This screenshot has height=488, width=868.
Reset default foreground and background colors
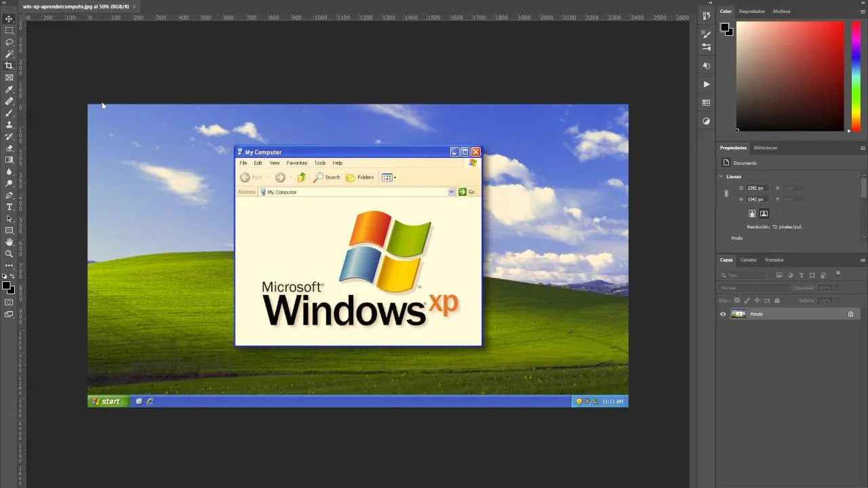(x=4, y=276)
